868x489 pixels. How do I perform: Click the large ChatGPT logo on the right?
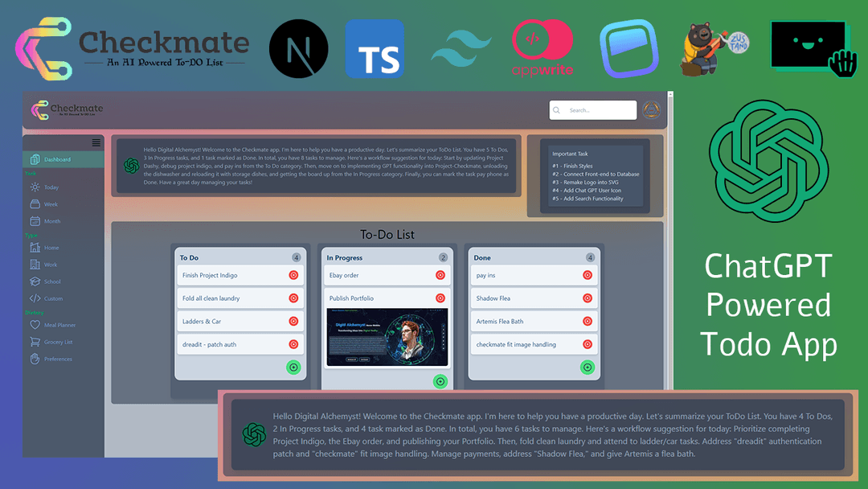pyautogui.click(x=768, y=161)
